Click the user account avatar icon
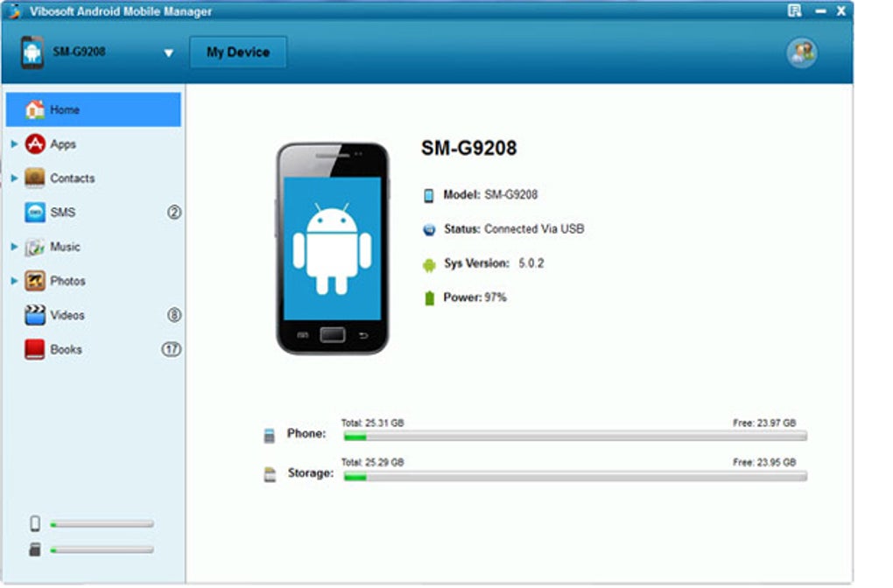Screen dimensions: 893x588 click(x=802, y=52)
